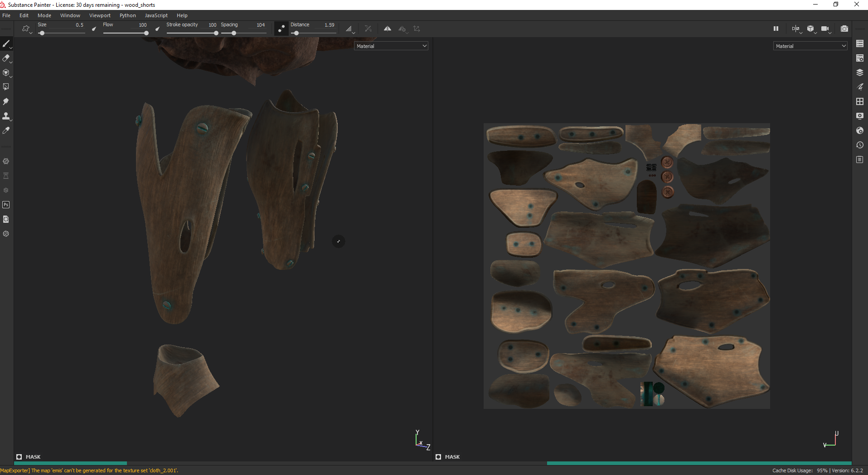Image resolution: width=868 pixels, height=475 pixels.
Task: Open the JavaScript menu
Action: tap(156, 15)
